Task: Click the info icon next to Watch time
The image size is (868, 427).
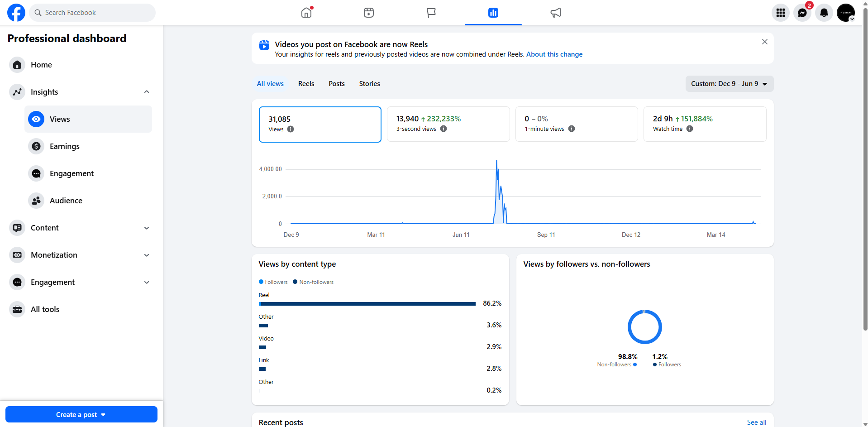Action: pyautogui.click(x=690, y=129)
